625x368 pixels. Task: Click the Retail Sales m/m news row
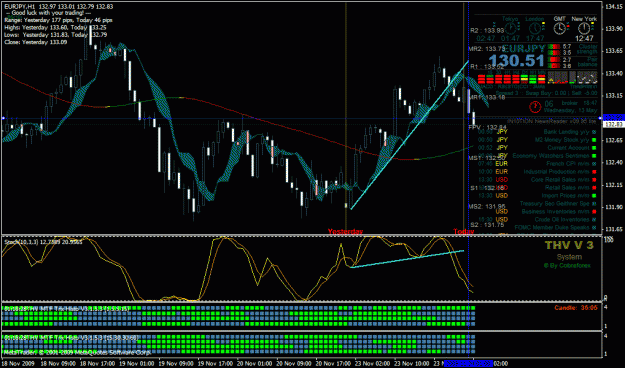(x=537, y=188)
